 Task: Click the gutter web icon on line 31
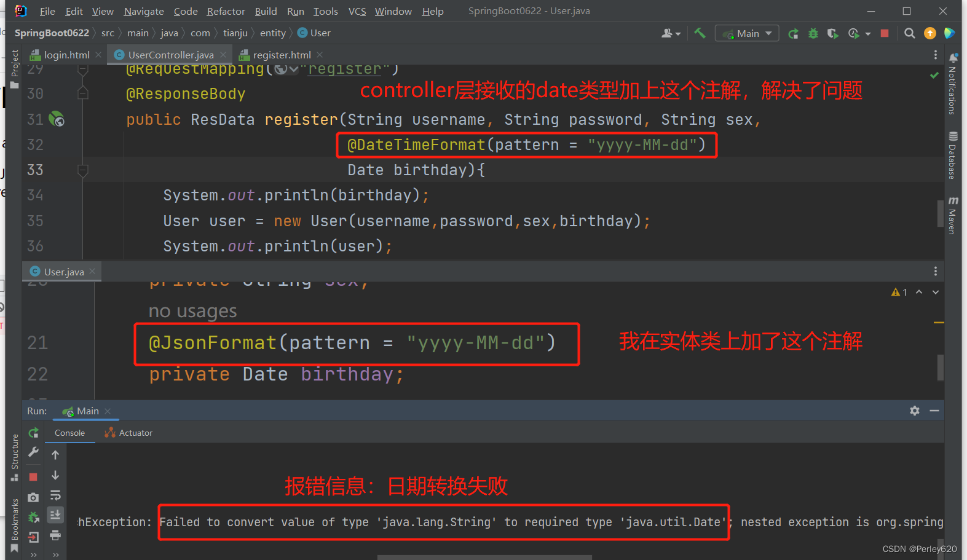pos(57,119)
